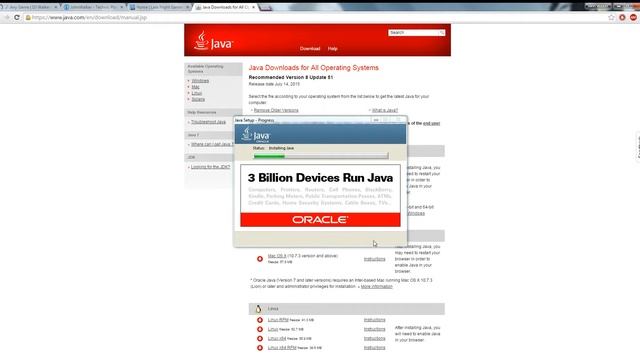
Task: Open the Download menu in the Java header
Action: 310,49
